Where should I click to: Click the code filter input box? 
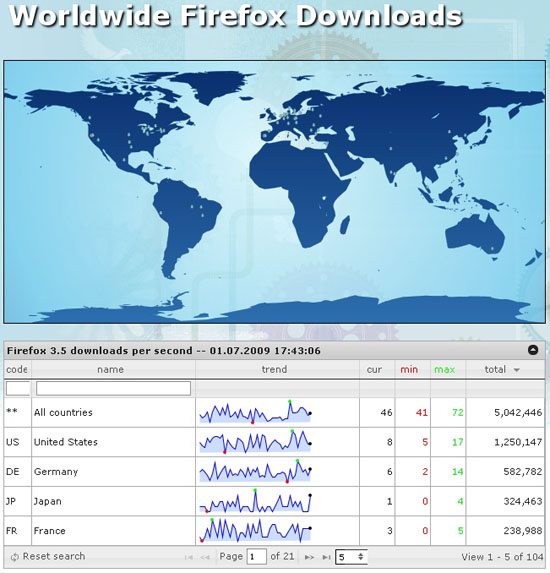tap(18, 388)
